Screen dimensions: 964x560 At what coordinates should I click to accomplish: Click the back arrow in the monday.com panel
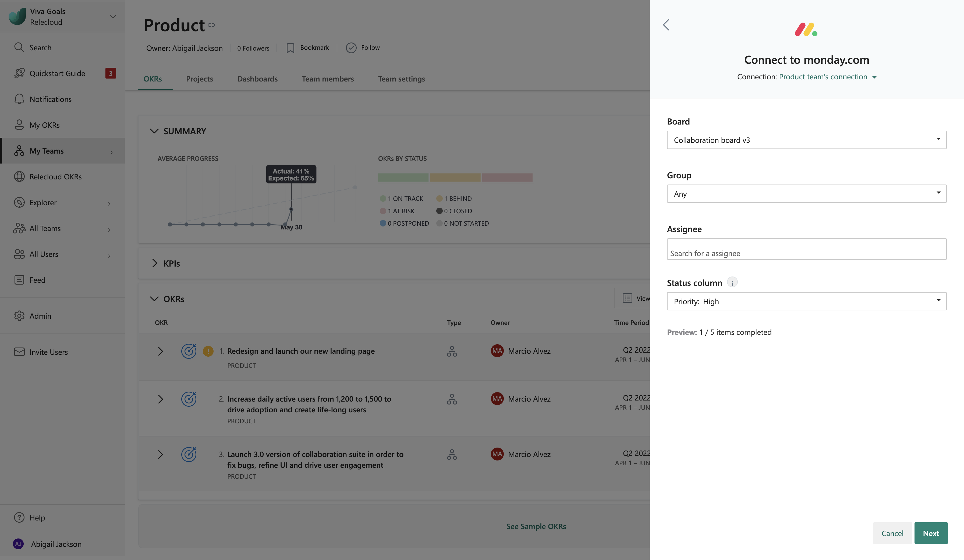pyautogui.click(x=666, y=25)
